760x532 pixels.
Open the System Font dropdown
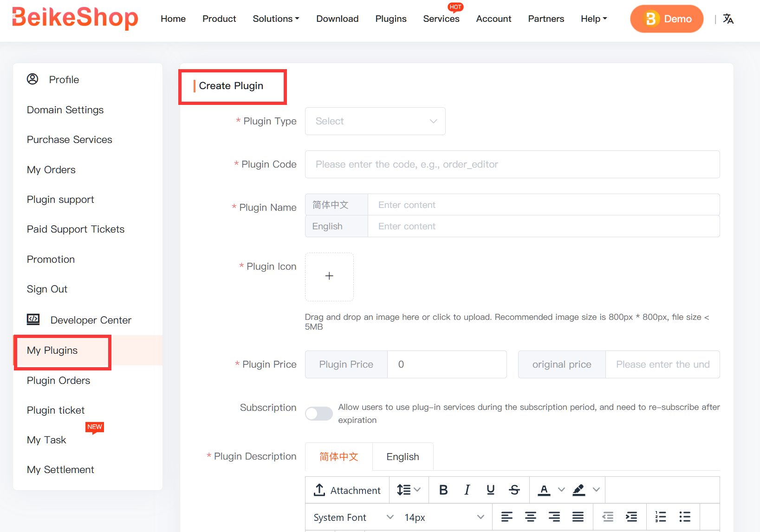[353, 517]
